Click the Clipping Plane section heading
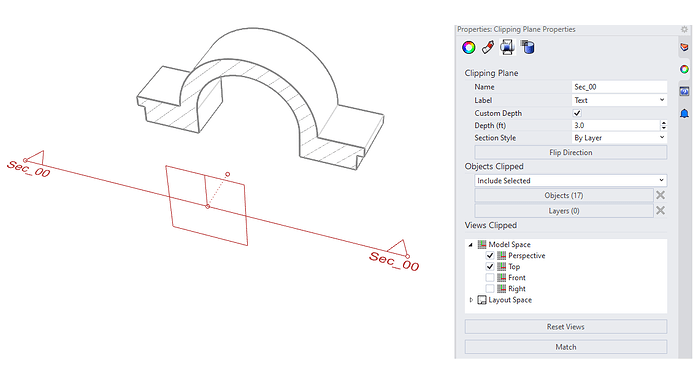 tap(491, 73)
